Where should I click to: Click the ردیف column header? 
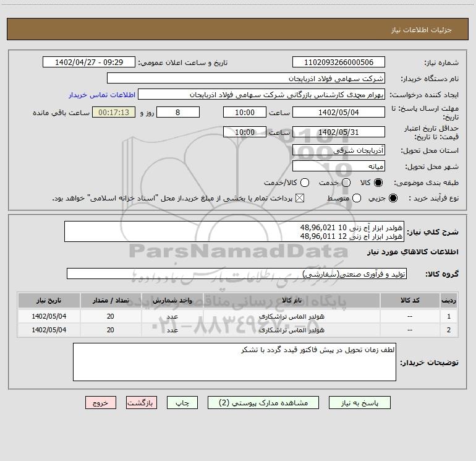click(449, 300)
